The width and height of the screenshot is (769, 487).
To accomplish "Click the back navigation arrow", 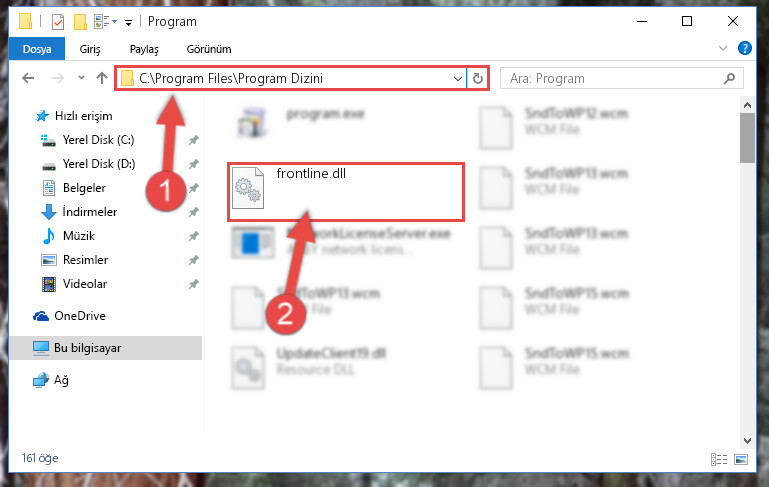I will [x=28, y=78].
